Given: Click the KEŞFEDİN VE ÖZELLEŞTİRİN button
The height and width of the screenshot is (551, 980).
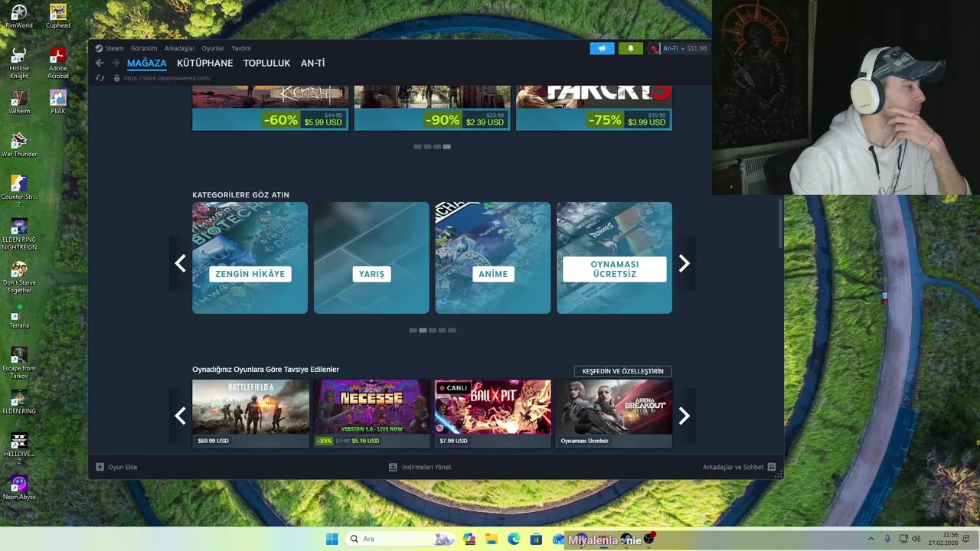Looking at the screenshot, I should 622,371.
